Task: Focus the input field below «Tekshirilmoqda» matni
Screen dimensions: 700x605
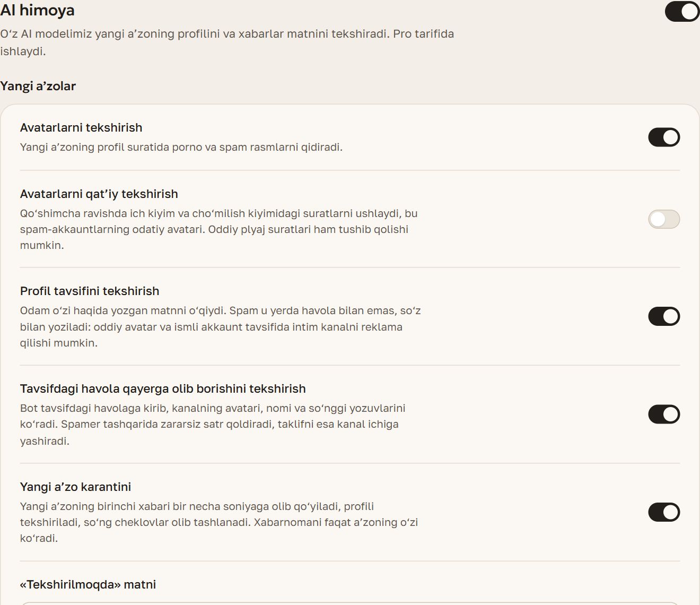Action: (350, 603)
